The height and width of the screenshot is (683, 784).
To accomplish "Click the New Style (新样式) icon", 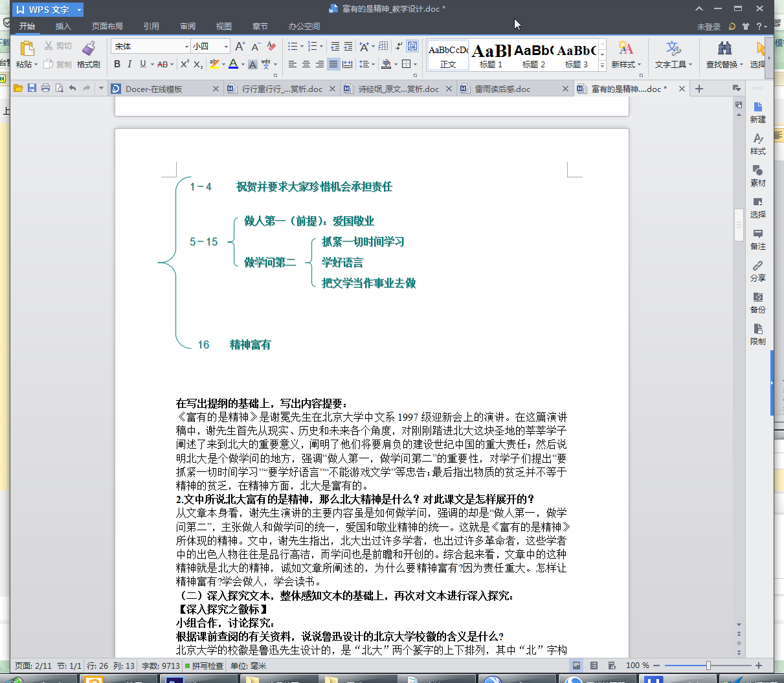I will click(625, 49).
